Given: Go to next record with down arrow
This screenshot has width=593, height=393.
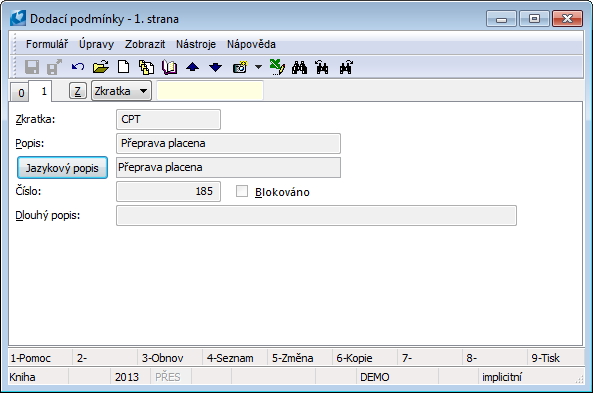Looking at the screenshot, I should 216,67.
